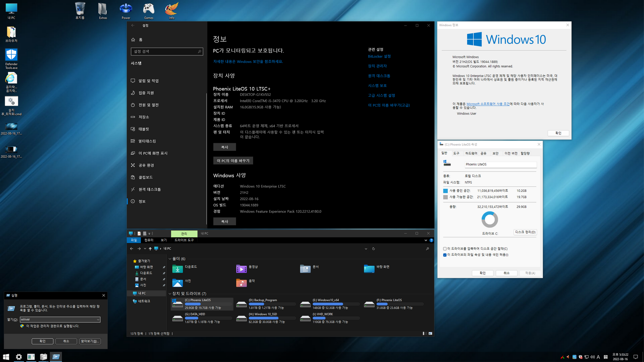Open the 휴지통 recycle bin desktop icon
644x362 pixels.
pos(80,11)
